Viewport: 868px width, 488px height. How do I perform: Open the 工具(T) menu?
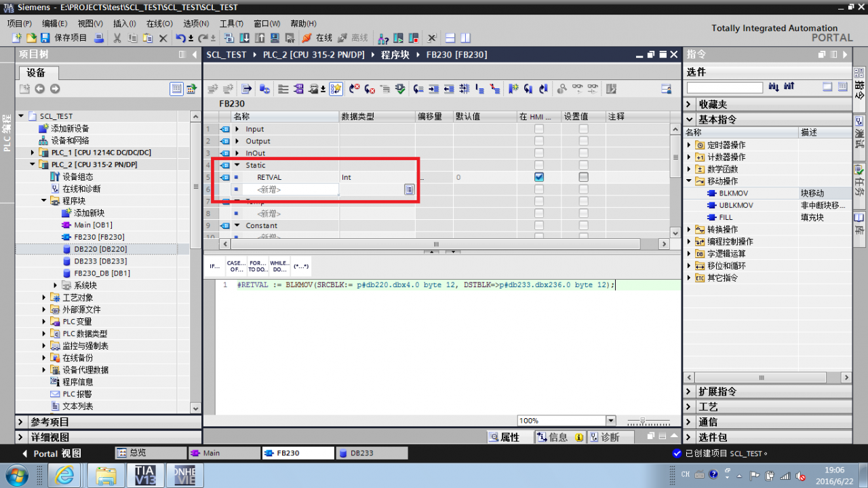(x=231, y=23)
